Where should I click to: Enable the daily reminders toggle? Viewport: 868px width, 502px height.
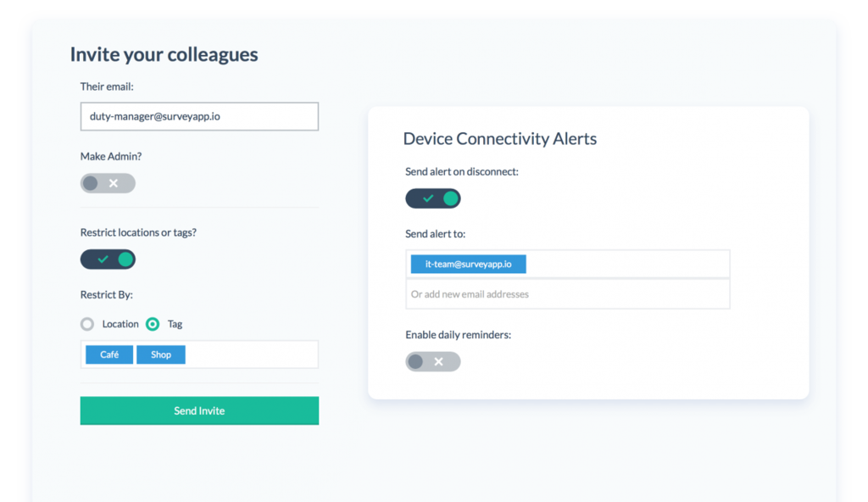[432, 362]
